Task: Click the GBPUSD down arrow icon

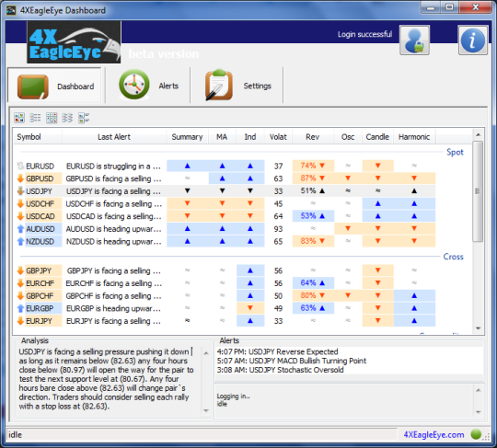Action: point(20,178)
